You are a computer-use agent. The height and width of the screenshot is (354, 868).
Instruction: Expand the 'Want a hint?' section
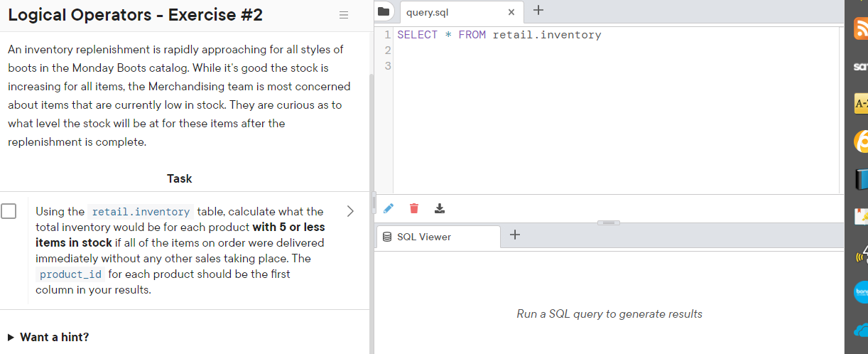click(48, 337)
